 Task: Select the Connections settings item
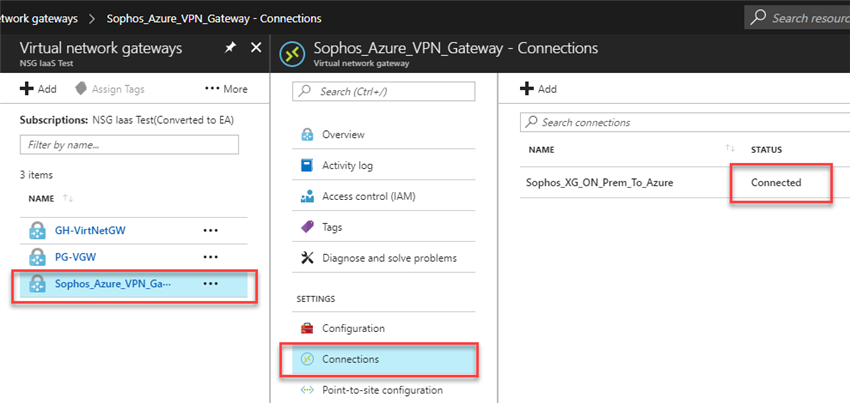[384, 359]
